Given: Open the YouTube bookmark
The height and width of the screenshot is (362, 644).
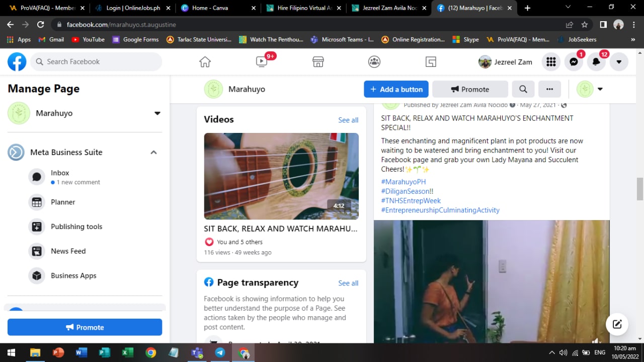Looking at the screenshot, I should coord(88,39).
